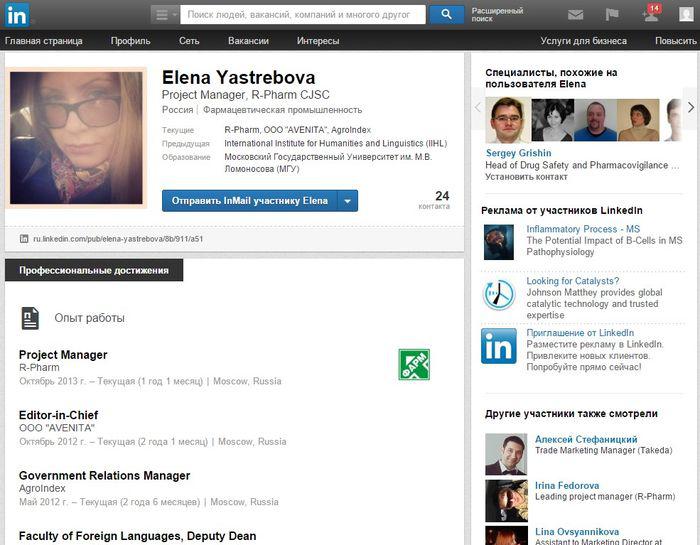
Task: Focus the people and jobs search field
Action: (x=303, y=15)
